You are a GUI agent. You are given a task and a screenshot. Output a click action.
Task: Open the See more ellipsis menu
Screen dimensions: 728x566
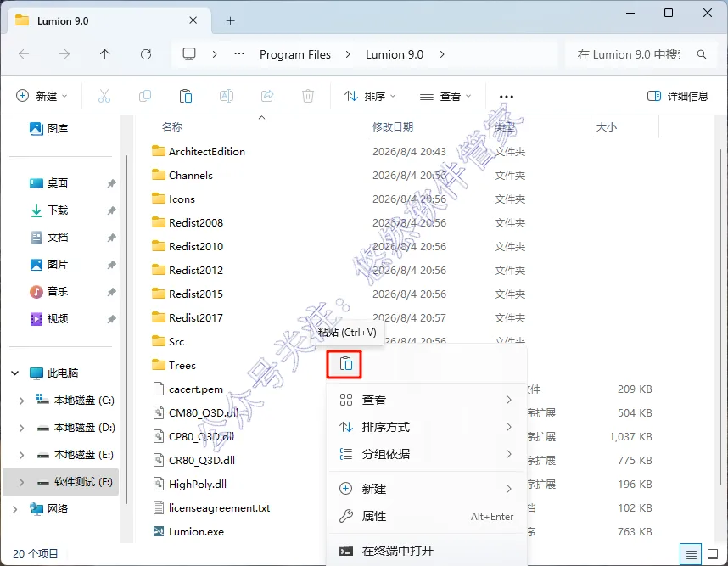click(506, 97)
